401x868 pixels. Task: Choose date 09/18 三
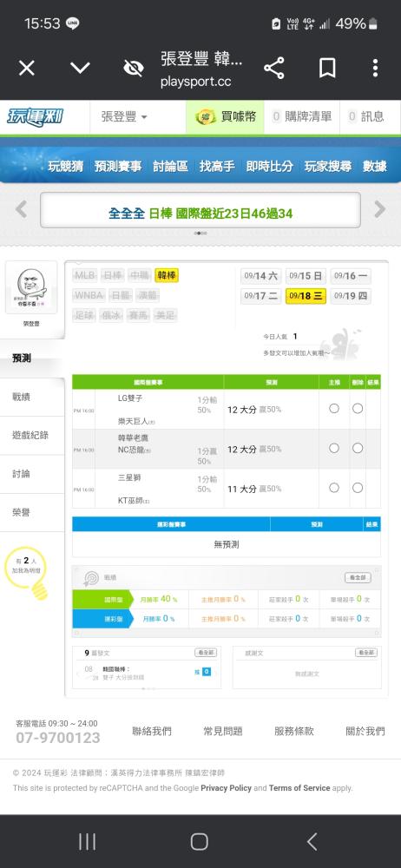(x=306, y=296)
